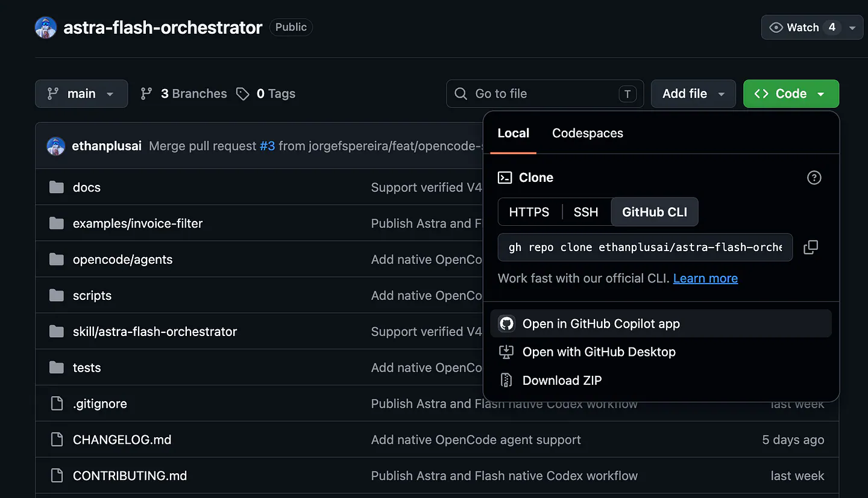
Task: Click the '5 days ago' timestamp for CHANGELOG.md
Action: pos(793,440)
